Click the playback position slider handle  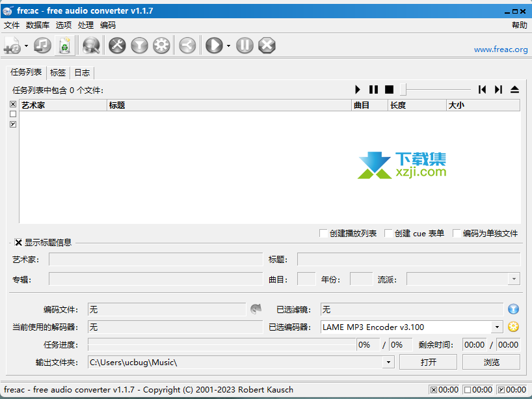pyautogui.click(x=403, y=90)
